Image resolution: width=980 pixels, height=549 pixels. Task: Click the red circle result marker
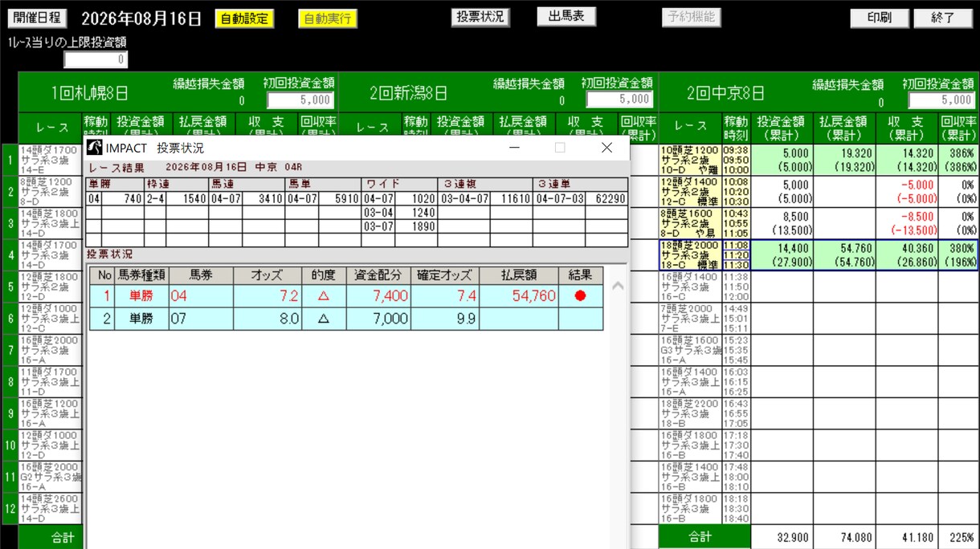tap(580, 296)
